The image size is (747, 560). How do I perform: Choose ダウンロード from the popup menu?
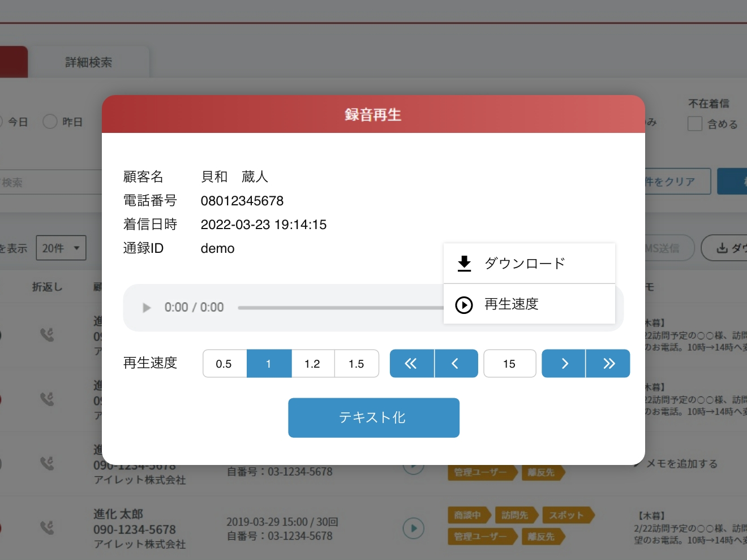525,264
